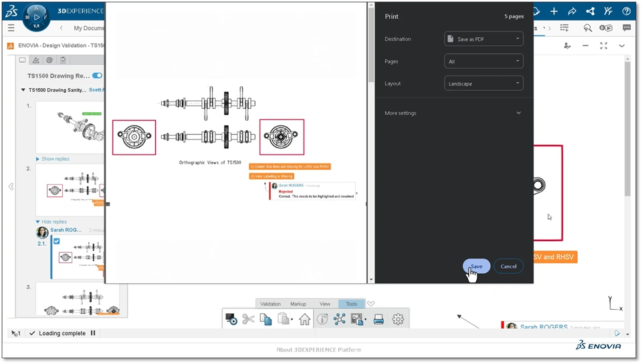
Task: Open the Layout Landscape dropdown
Action: pyautogui.click(x=484, y=83)
